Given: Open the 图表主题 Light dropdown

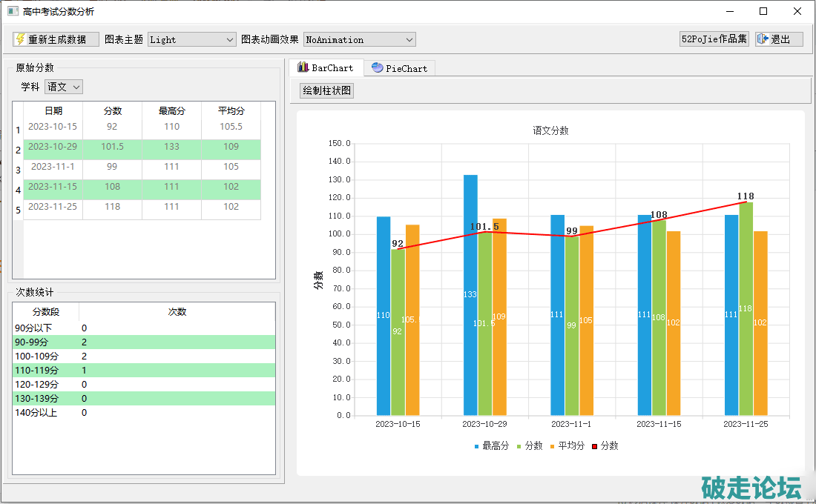Looking at the screenshot, I should [191, 40].
